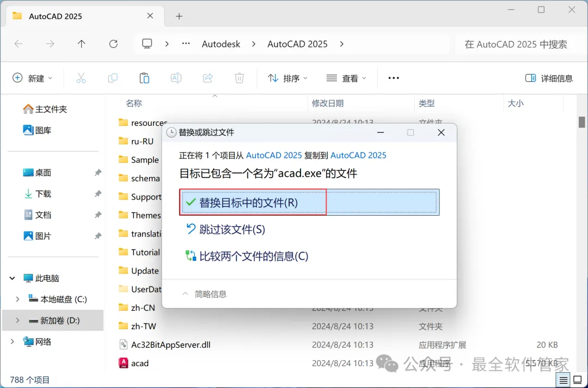Collapse the 简略信息 section in dialog
The width and height of the screenshot is (588, 388).
[204, 294]
